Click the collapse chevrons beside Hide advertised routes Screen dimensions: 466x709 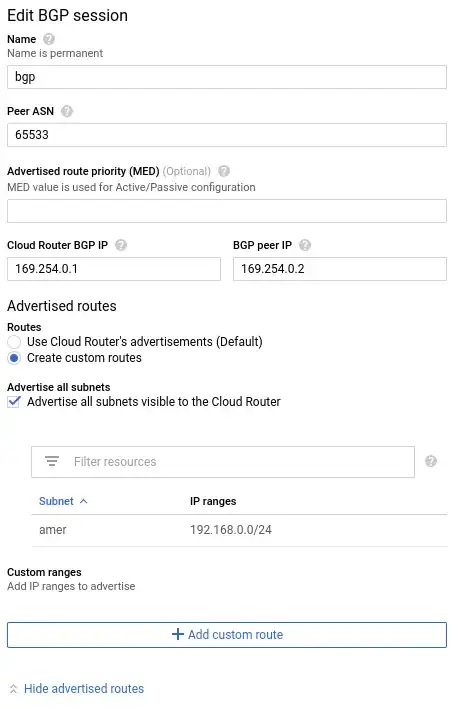coord(14,689)
